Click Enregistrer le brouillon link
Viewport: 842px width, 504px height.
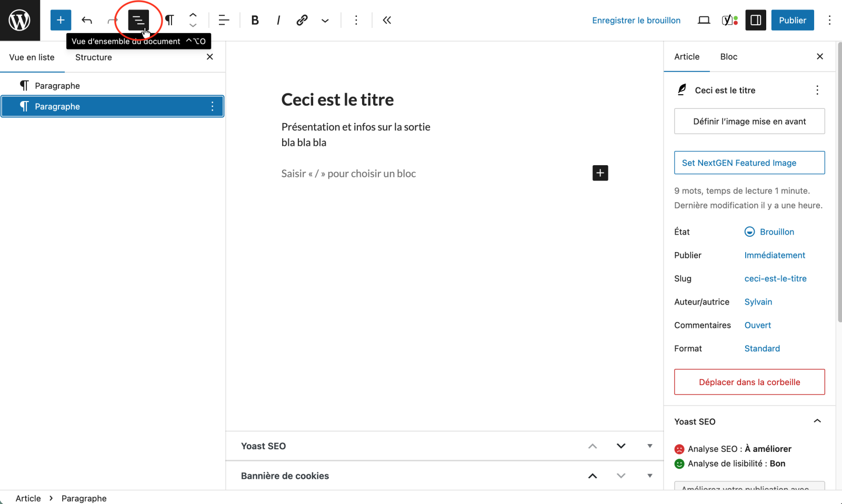636,20
